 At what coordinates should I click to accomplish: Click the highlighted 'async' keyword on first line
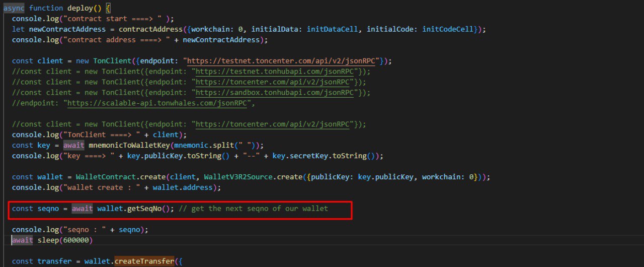pos(14,8)
